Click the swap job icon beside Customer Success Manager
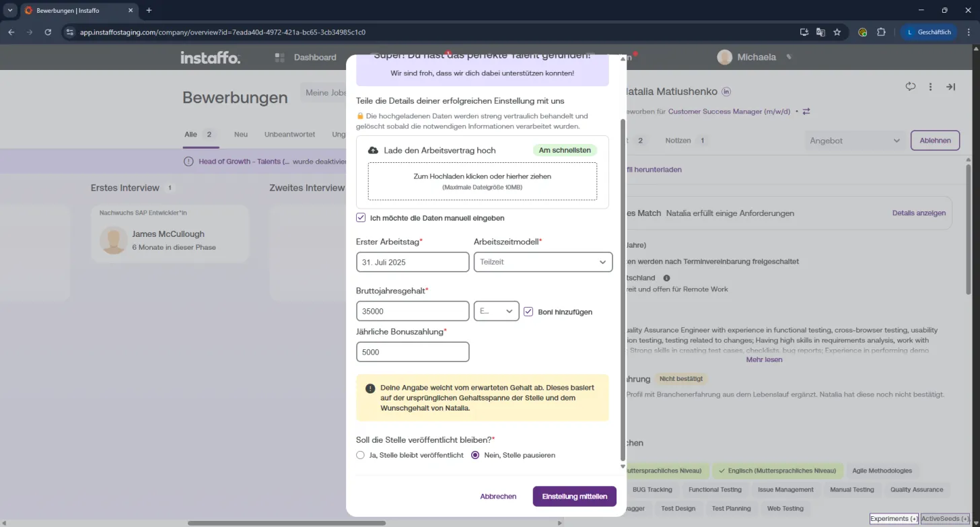 [x=806, y=111]
